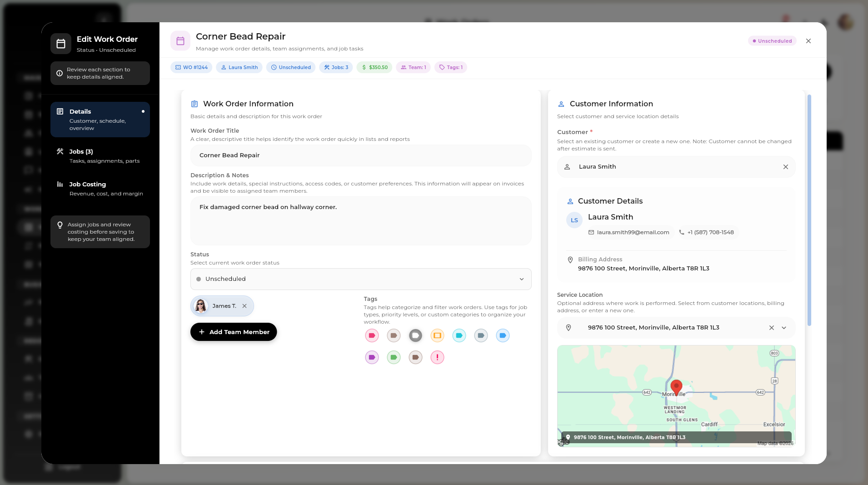Viewport: 868px width, 485px height.
Task: Click the Add Team Member button
Action: 233,332
